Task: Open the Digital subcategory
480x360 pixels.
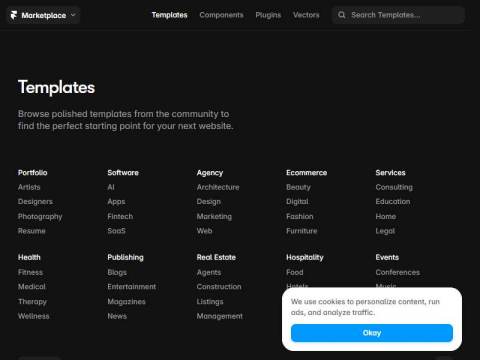Action: click(x=297, y=202)
